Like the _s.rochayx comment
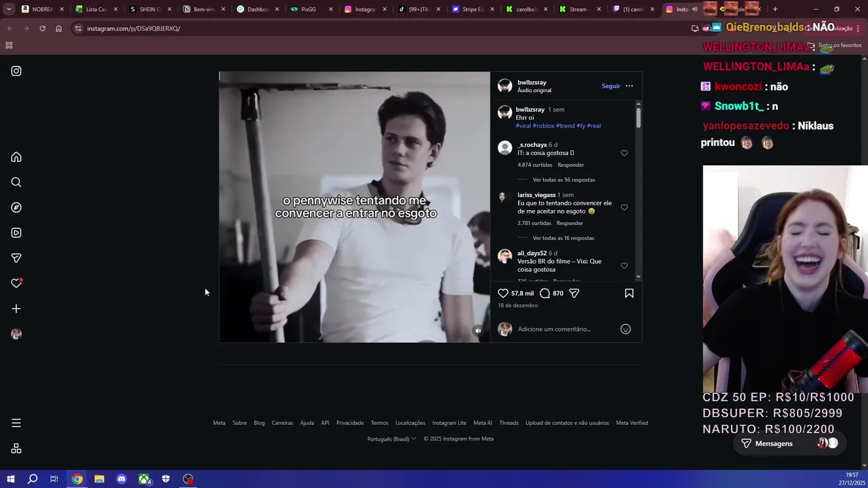Image resolution: width=868 pixels, height=488 pixels. pyautogui.click(x=624, y=153)
